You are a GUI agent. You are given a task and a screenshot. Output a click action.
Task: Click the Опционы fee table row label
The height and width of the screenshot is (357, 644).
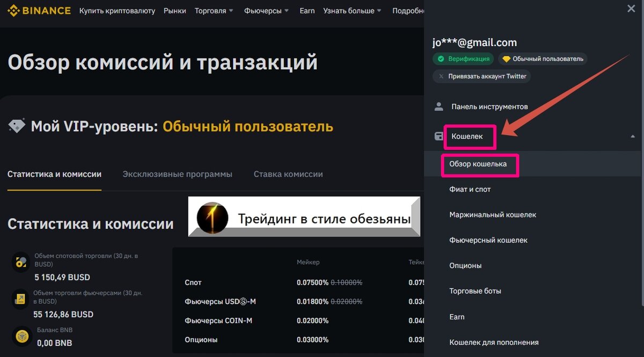pyautogui.click(x=201, y=340)
